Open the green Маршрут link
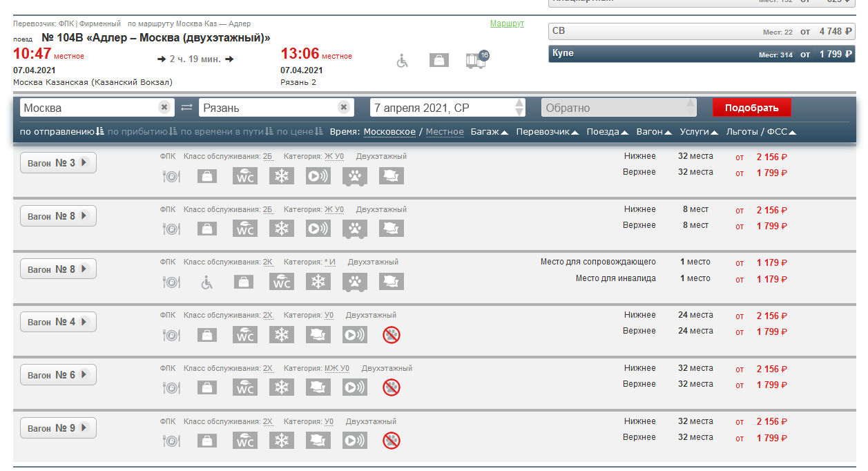This screenshot has width=868, height=471. pos(507,23)
